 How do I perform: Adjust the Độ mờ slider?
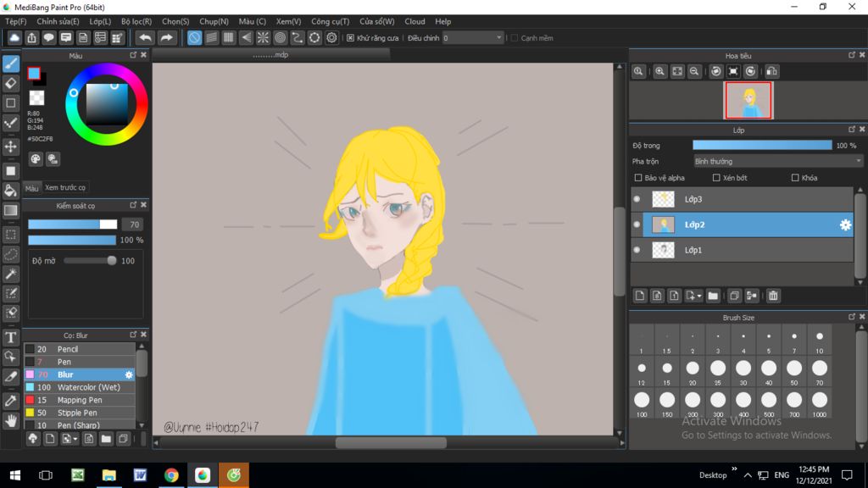point(90,261)
